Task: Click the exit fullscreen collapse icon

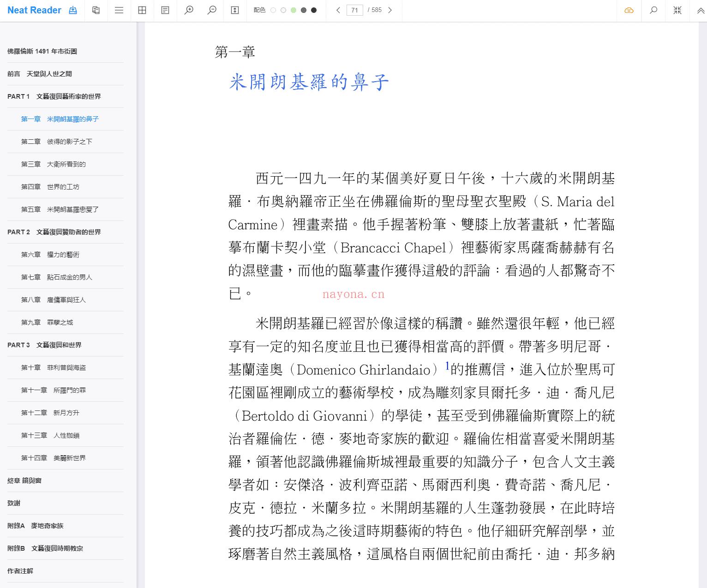Action: 677,10
